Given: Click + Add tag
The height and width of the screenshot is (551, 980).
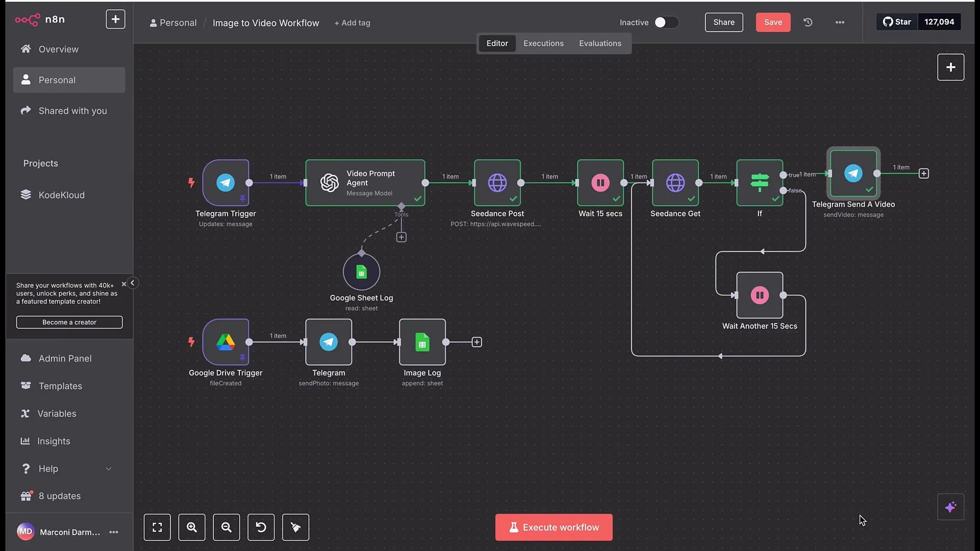Looking at the screenshot, I should coord(352,23).
